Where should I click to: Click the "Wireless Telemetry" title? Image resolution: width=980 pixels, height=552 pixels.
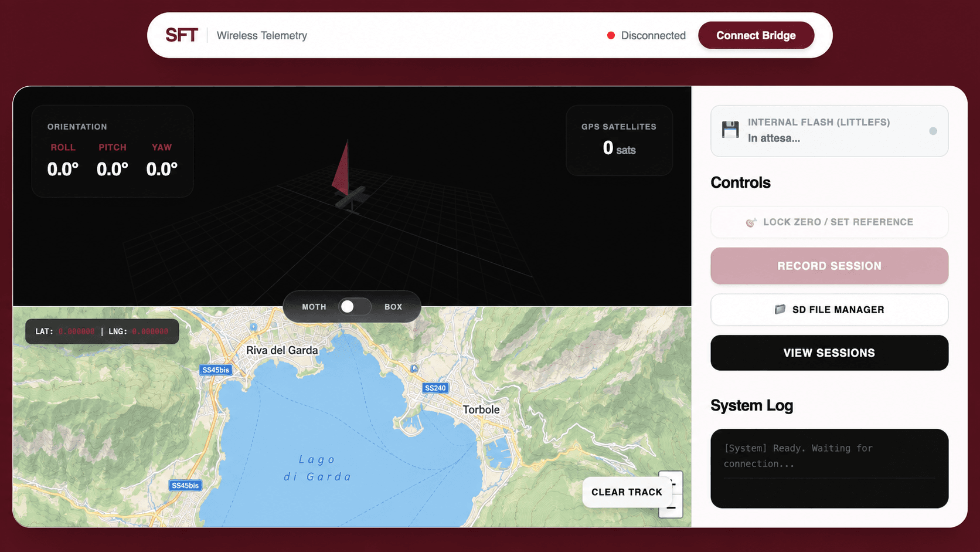pos(262,35)
